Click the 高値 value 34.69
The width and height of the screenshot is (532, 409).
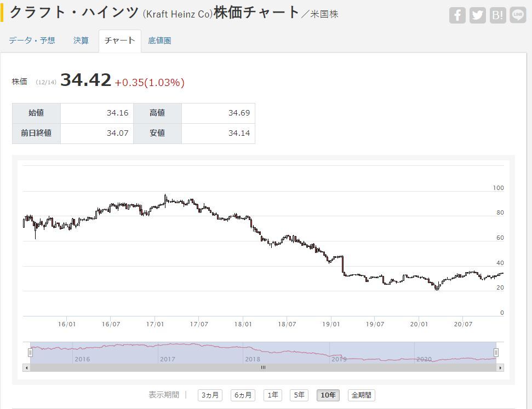coord(239,113)
